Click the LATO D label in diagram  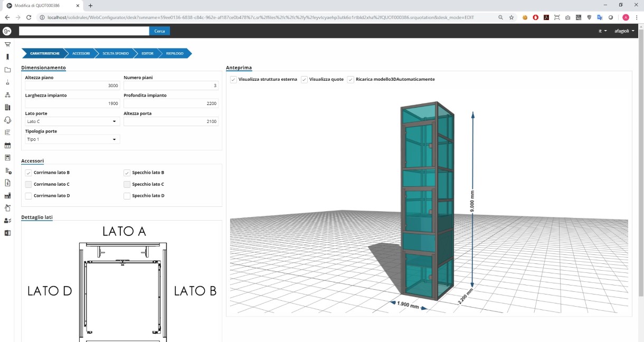(x=50, y=291)
